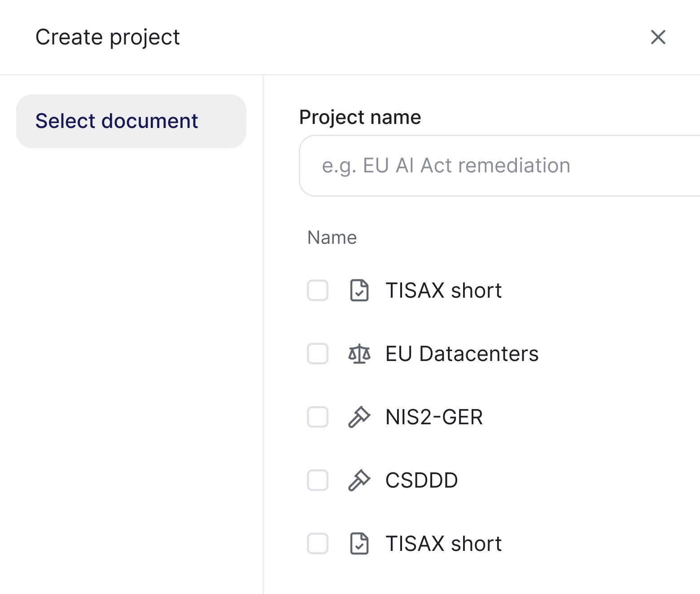The height and width of the screenshot is (594, 700).
Task: Tick the EU Datacenters checkbox
Action: coord(318,353)
